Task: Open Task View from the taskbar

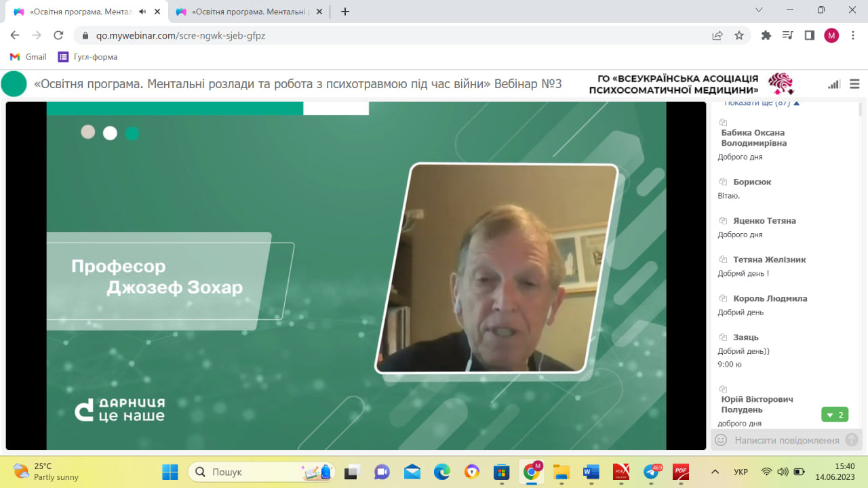Action: click(352, 472)
